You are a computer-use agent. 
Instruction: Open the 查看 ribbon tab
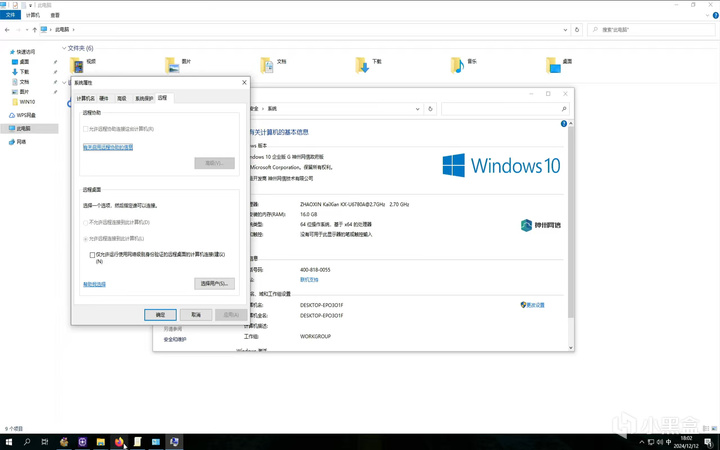point(55,15)
